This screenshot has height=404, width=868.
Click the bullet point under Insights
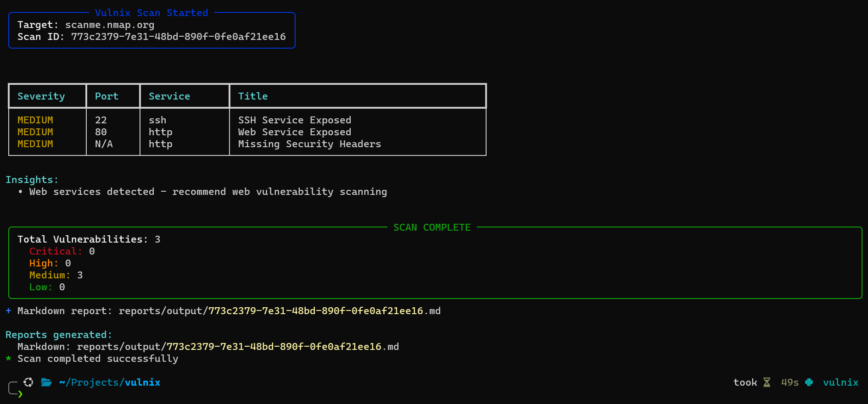(x=20, y=192)
